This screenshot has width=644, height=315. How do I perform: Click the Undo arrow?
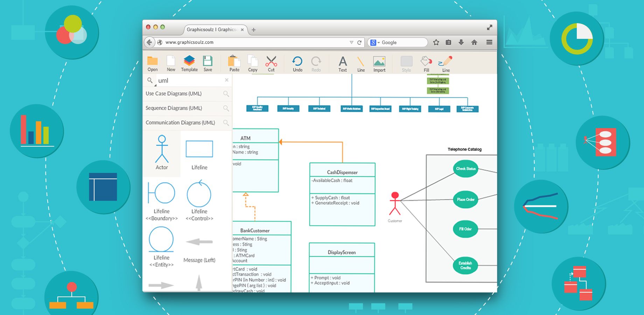297,61
